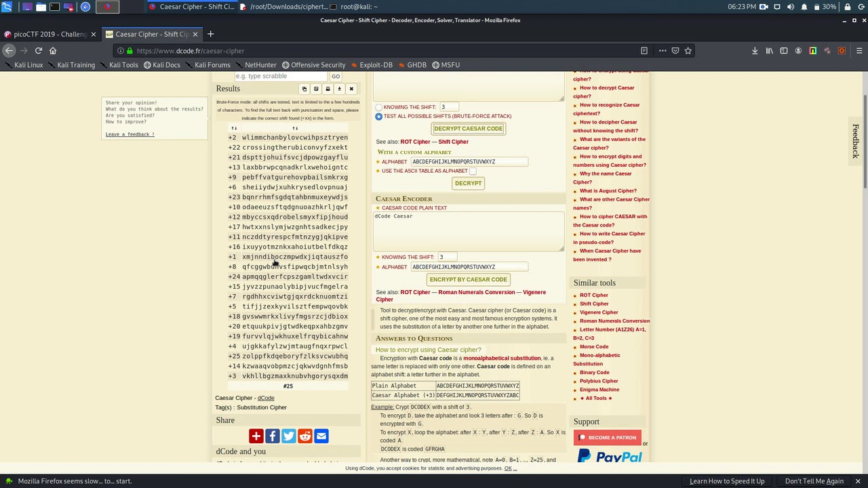Open a new Firefox tab
Screen dimensions: 868x488
tap(210, 34)
